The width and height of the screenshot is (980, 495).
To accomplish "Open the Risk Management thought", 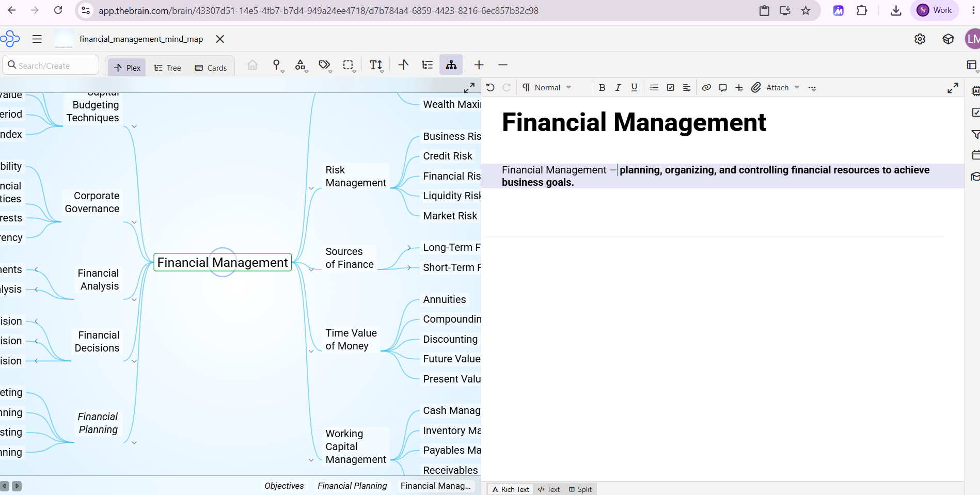I will (x=356, y=177).
